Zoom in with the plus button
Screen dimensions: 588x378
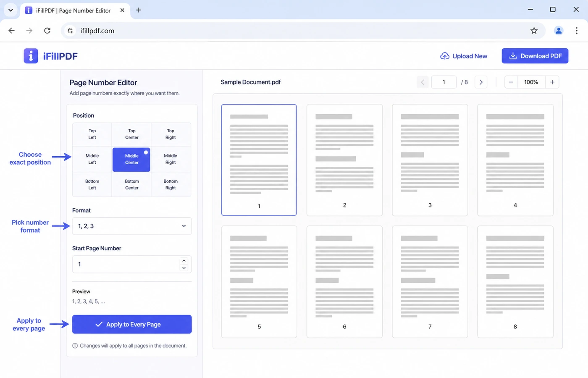[552, 82]
